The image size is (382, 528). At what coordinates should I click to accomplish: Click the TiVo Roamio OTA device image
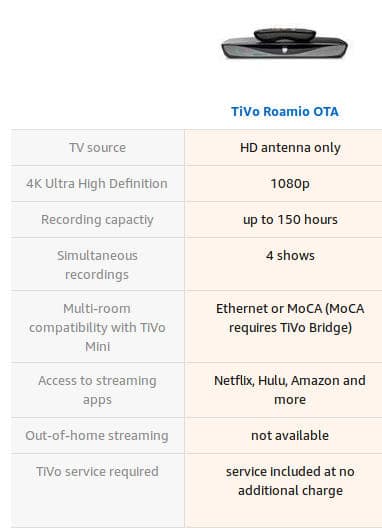tap(284, 44)
